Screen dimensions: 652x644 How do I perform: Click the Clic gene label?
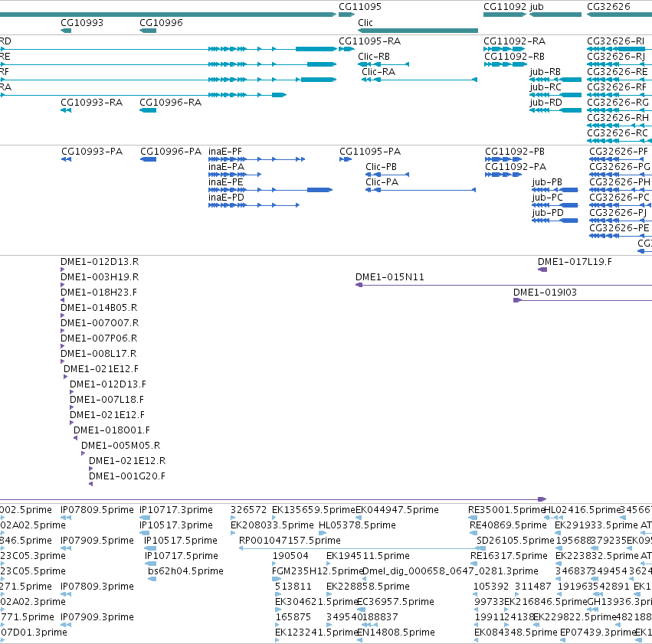click(365, 23)
